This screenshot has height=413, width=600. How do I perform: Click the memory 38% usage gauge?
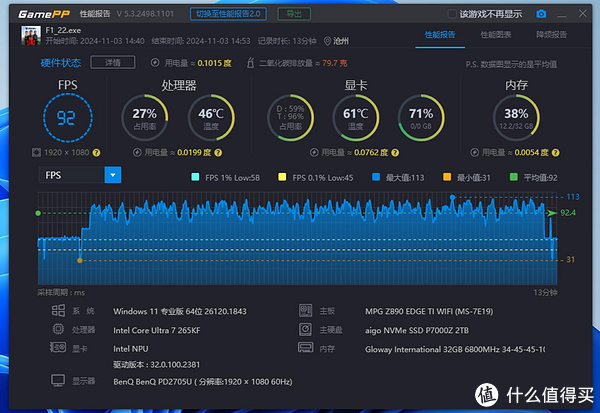tap(516, 118)
